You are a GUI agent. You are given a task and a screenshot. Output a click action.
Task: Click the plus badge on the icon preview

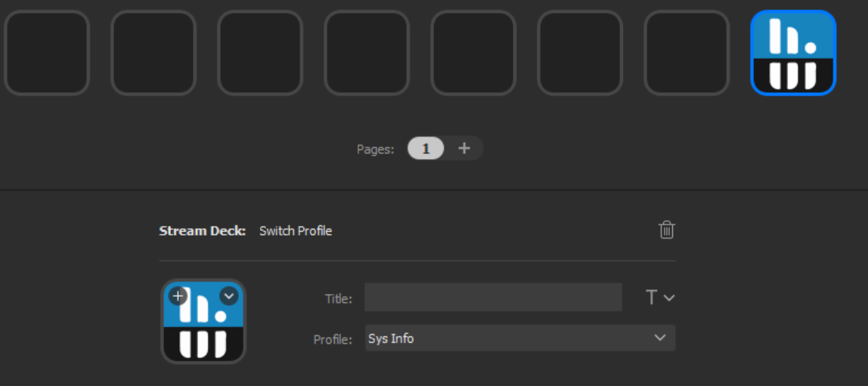[x=178, y=296]
